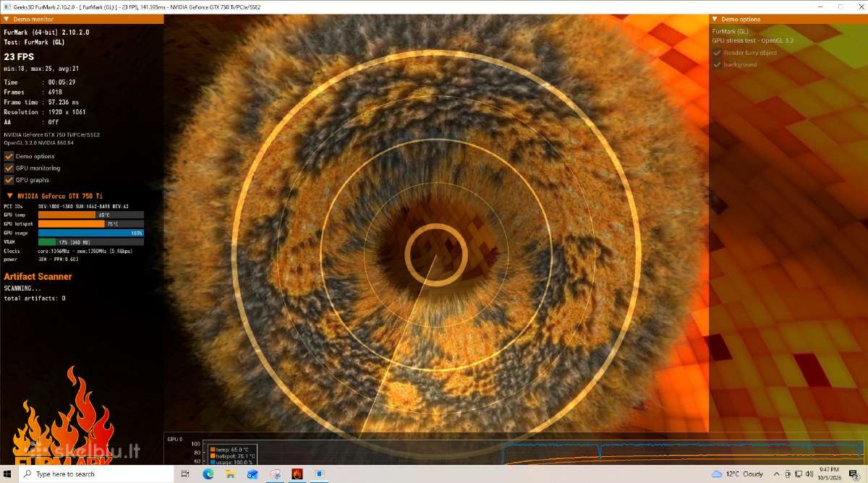
Task: Uncheck the Demo options checkbox
Action: (9, 156)
